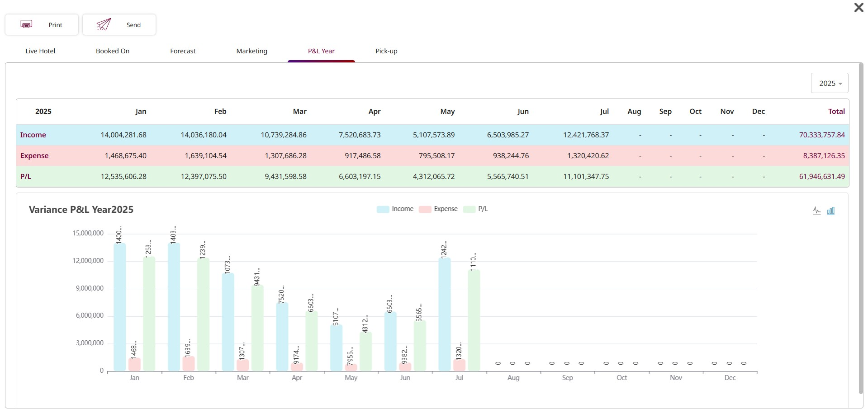Click the January Income bar in chart
The image size is (868, 413).
pyautogui.click(x=120, y=307)
